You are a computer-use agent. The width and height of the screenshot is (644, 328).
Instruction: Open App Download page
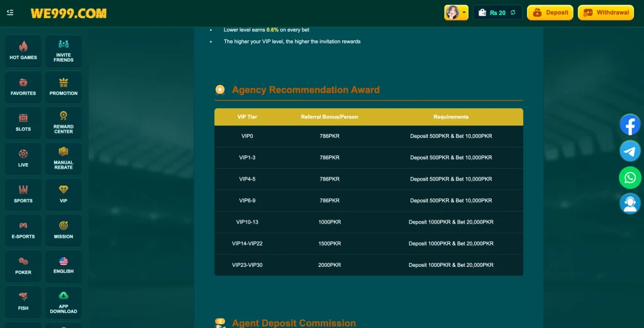click(64, 302)
